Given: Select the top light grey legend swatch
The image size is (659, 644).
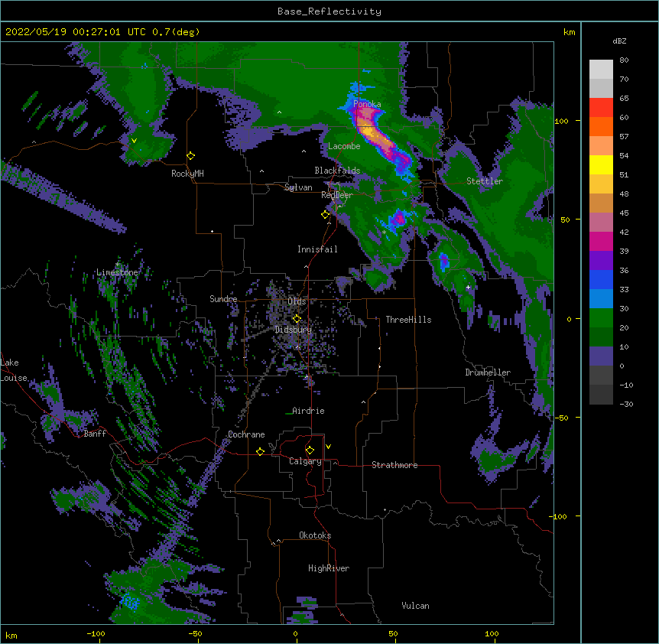Looking at the screenshot, I should 601,70.
